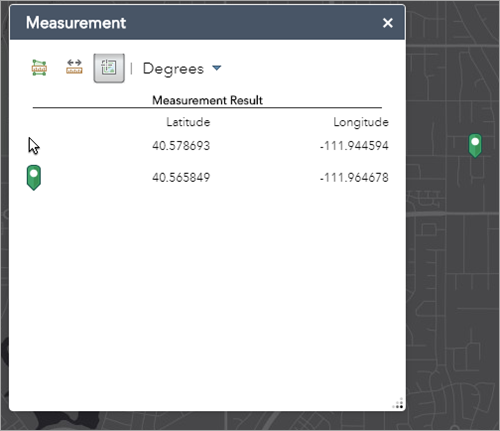500x431 pixels.
Task: Select latitude value 40.578693
Action: click(181, 146)
